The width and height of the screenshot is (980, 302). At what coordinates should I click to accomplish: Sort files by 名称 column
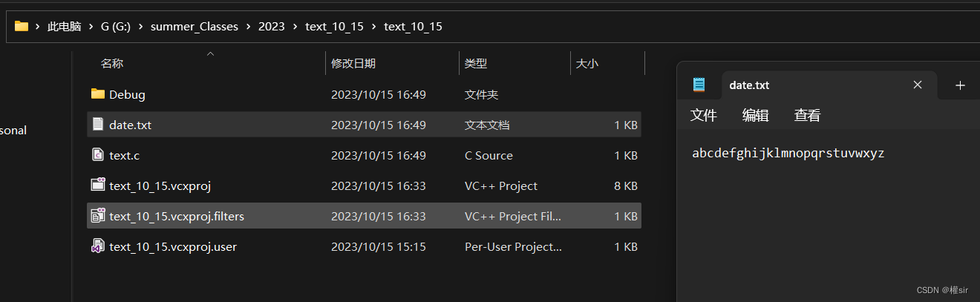112,64
